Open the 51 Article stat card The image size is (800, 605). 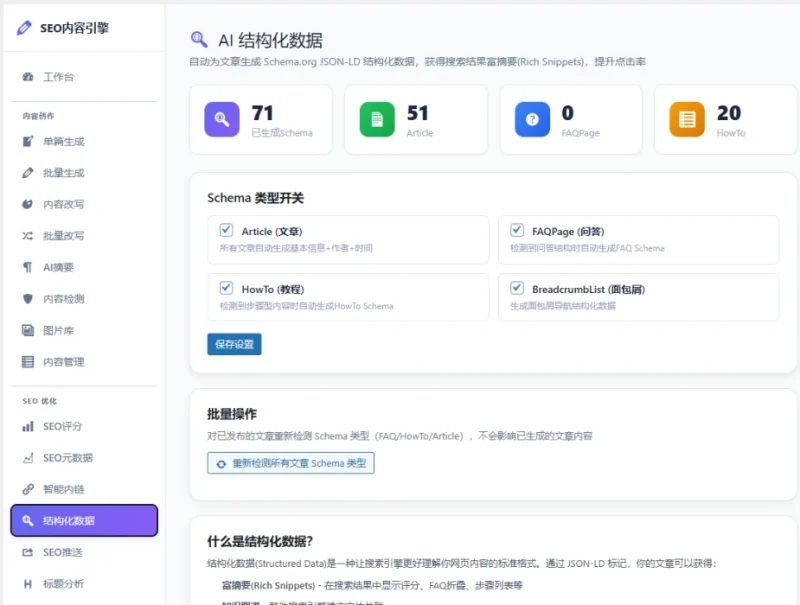point(416,119)
